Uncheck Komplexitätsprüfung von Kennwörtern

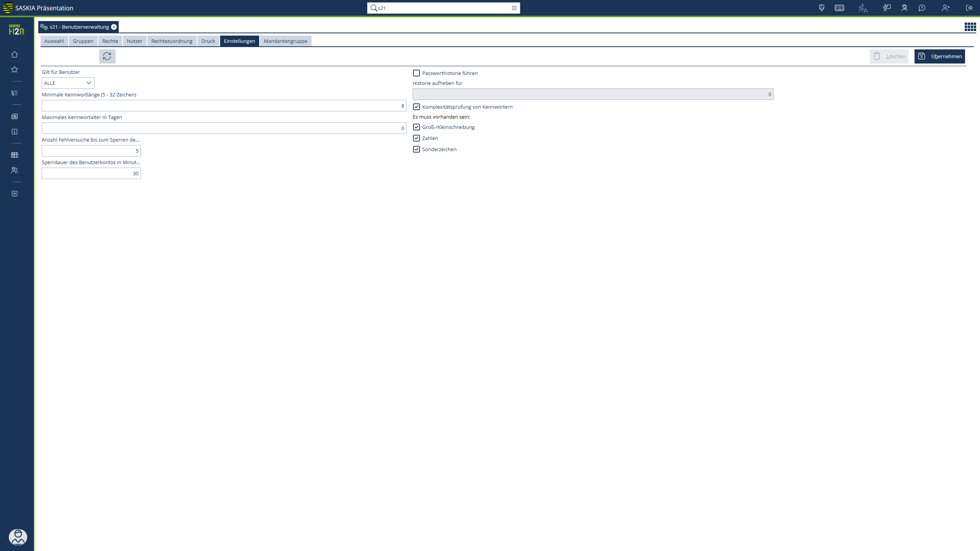coord(416,107)
